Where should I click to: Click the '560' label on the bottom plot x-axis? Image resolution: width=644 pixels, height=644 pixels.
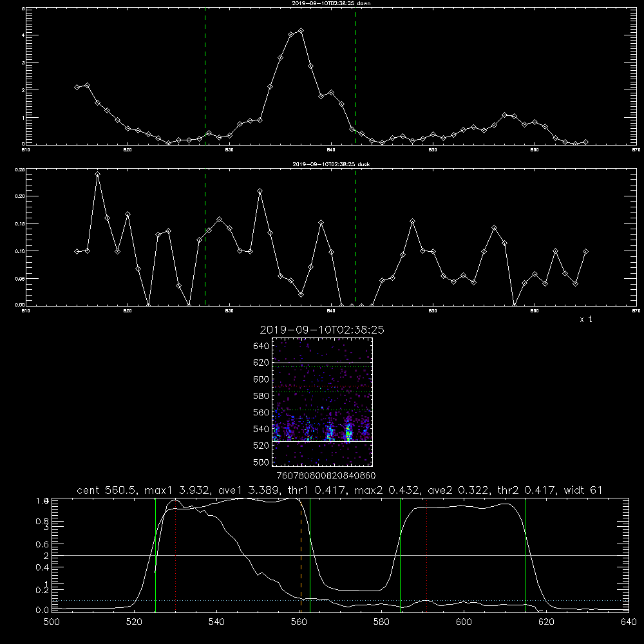click(299, 622)
